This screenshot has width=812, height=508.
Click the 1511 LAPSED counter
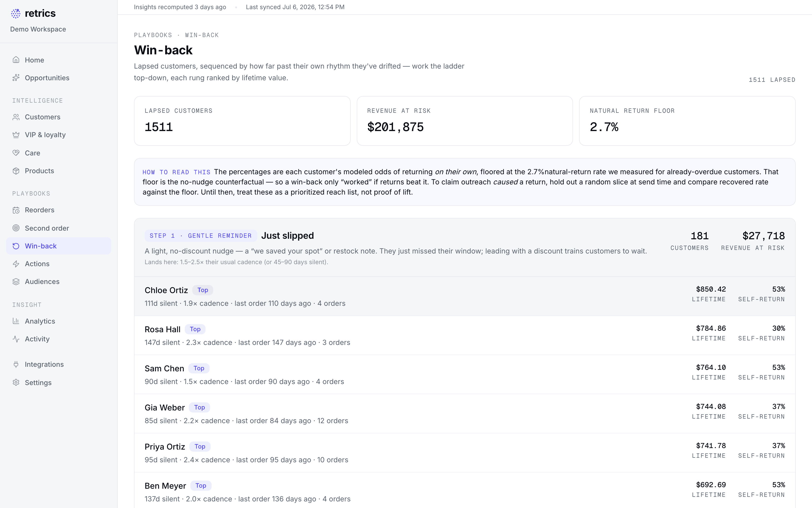point(772,80)
